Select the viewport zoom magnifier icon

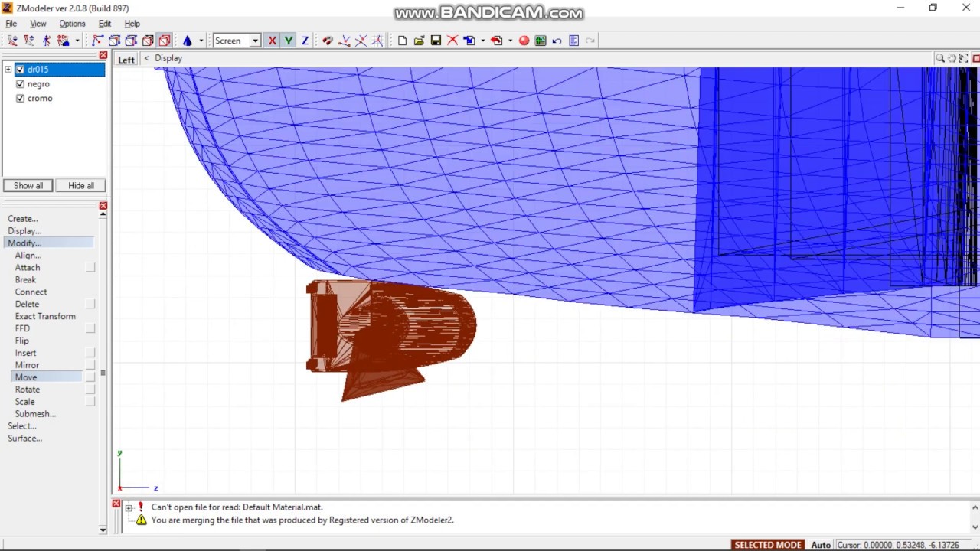[x=939, y=58]
